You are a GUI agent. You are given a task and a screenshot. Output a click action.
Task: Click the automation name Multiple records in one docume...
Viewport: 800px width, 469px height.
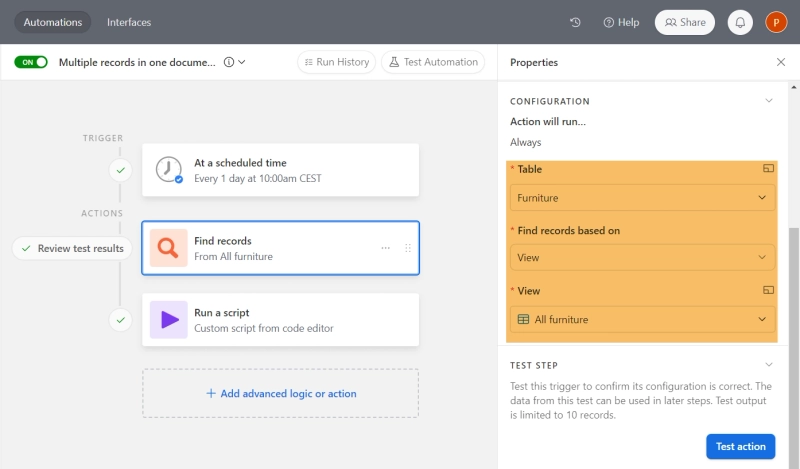tap(137, 62)
